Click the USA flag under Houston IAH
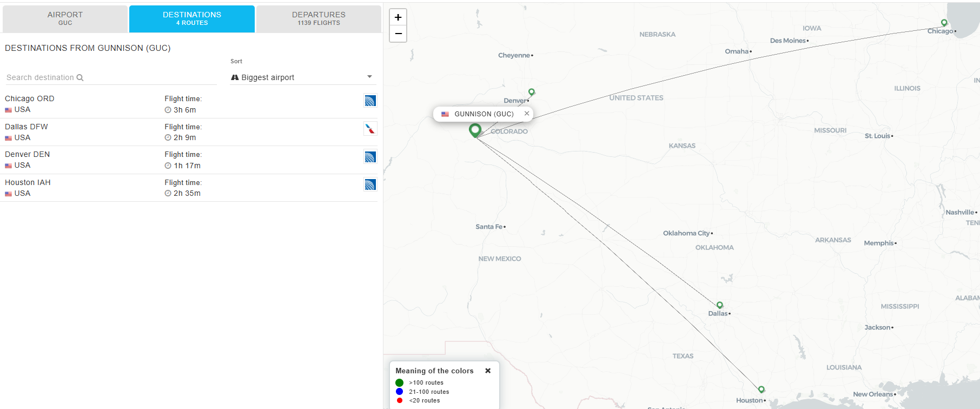980x409 pixels. tap(8, 194)
